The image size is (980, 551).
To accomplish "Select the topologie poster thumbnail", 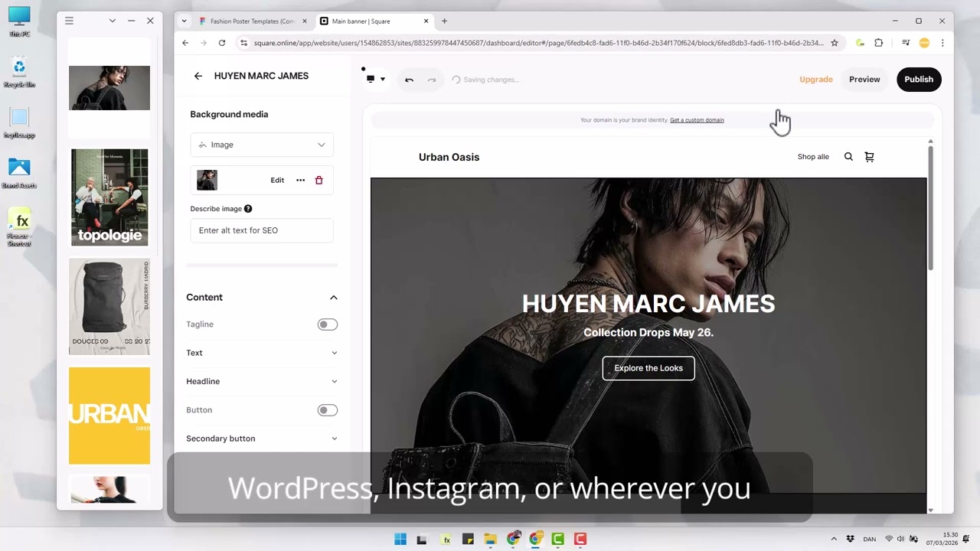I will click(109, 197).
